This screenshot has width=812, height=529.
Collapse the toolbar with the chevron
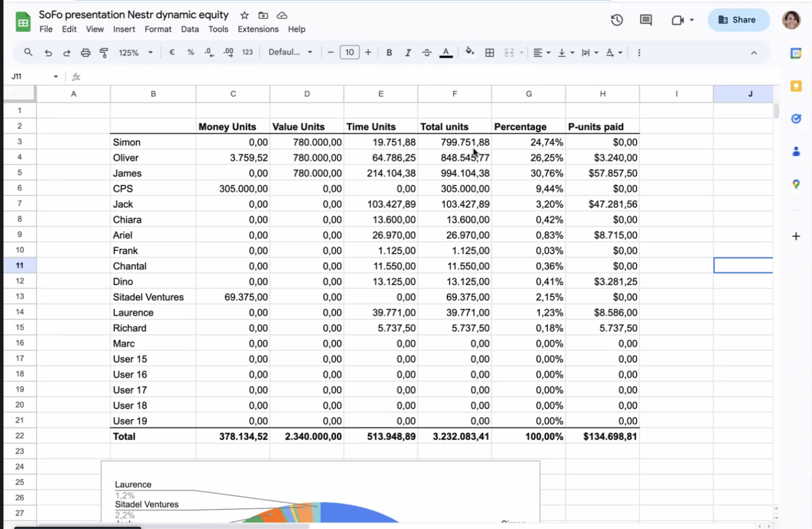[x=754, y=53]
